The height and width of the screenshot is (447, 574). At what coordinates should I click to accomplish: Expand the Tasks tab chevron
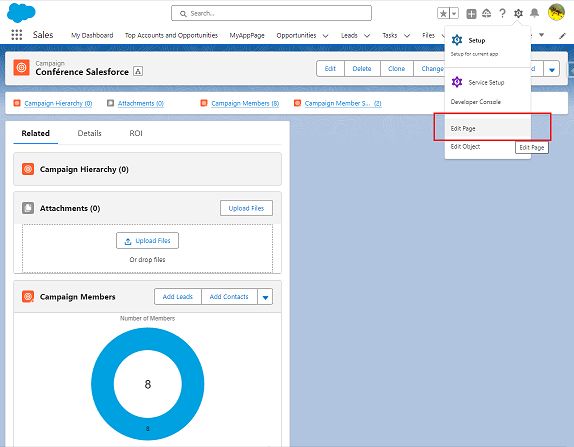407,36
